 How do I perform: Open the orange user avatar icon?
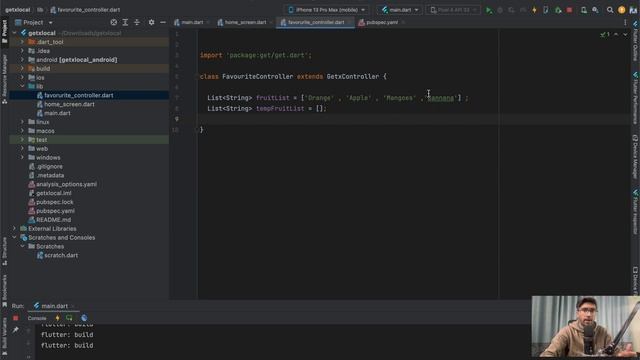tap(622, 10)
